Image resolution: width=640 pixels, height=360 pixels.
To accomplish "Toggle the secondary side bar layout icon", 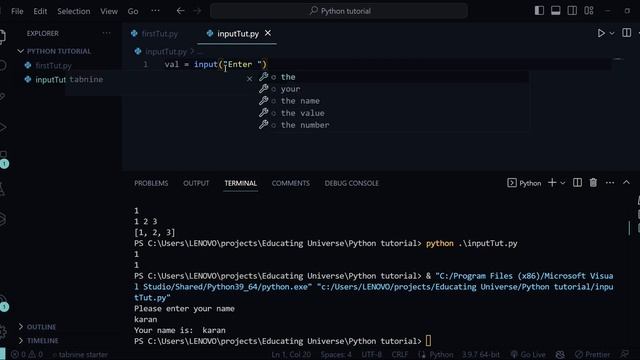I will 572,11.
